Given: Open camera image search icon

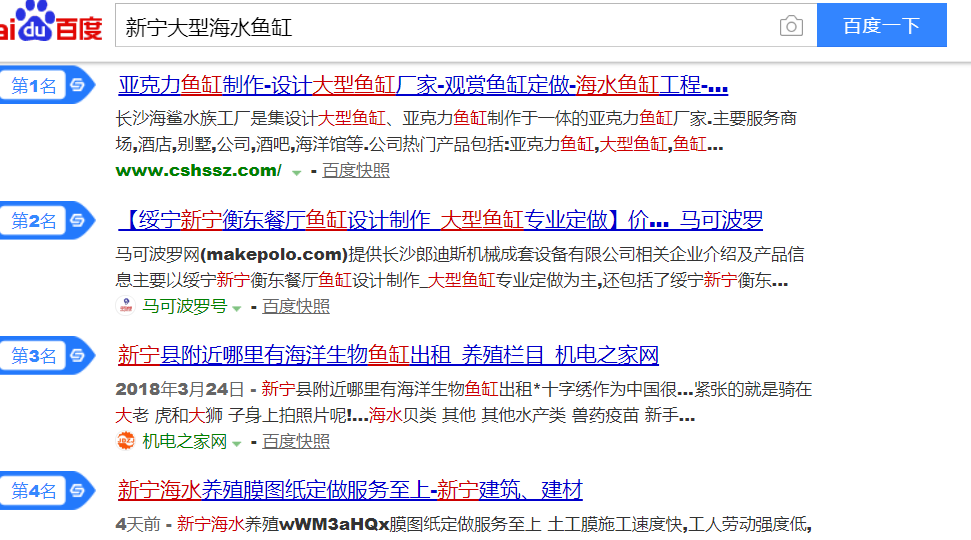Looking at the screenshot, I should point(791,26).
